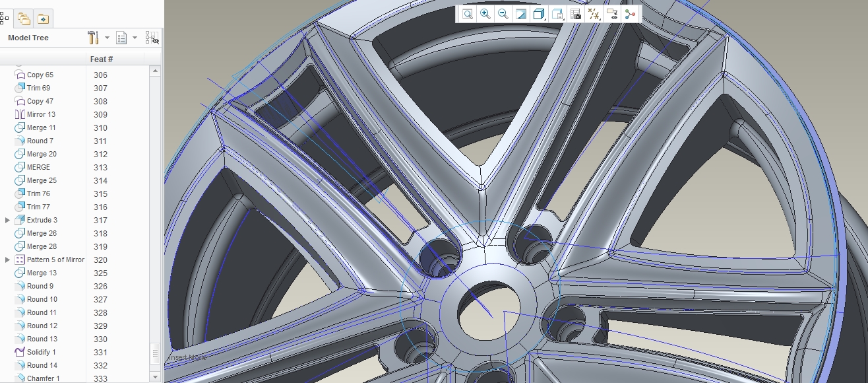Click the Model Tree scrollbar up arrow
This screenshot has height=383, width=868.
pyautogui.click(x=155, y=70)
